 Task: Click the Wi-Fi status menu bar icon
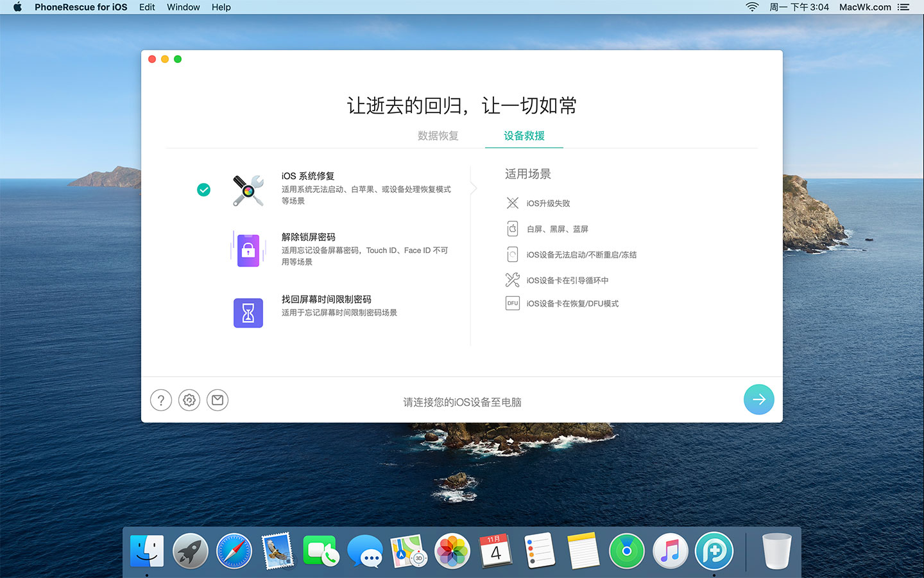pyautogui.click(x=751, y=7)
